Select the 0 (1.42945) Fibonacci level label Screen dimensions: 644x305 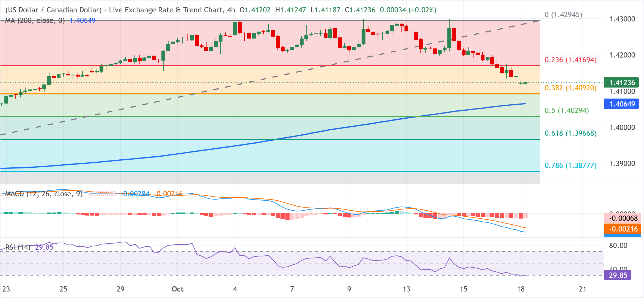pos(563,15)
